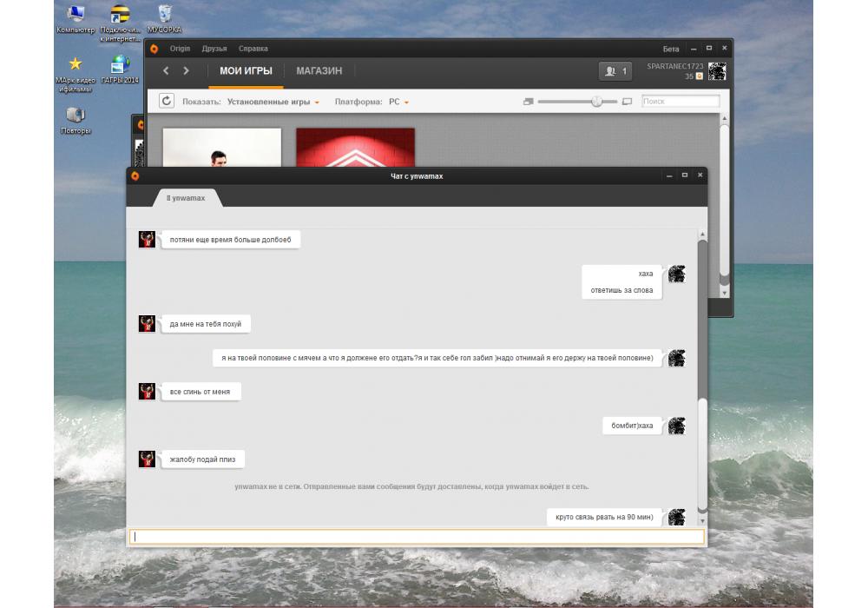The width and height of the screenshot is (868, 608).
Task: Click own avatar next to the long message
Action: pyautogui.click(x=676, y=358)
